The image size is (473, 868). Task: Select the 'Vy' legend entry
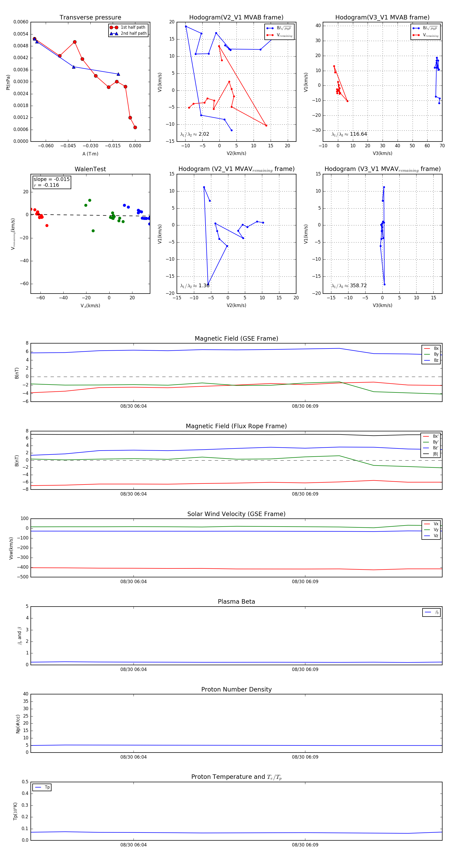pos(431,530)
